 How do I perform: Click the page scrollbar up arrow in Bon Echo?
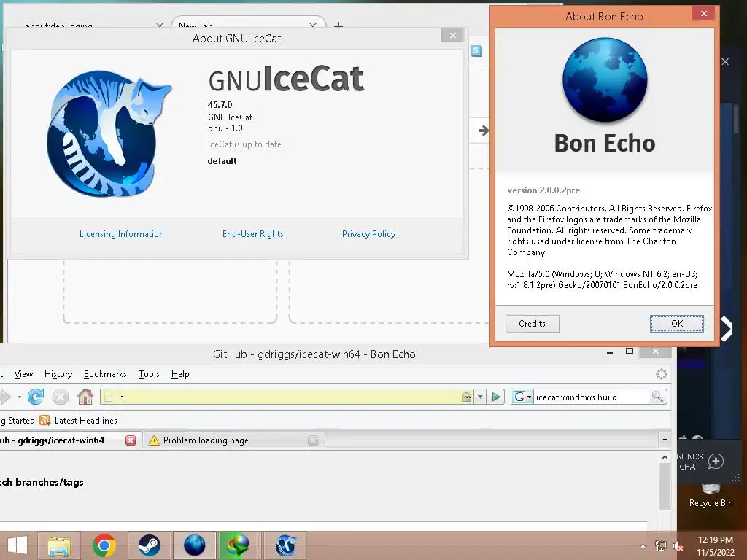(665, 457)
